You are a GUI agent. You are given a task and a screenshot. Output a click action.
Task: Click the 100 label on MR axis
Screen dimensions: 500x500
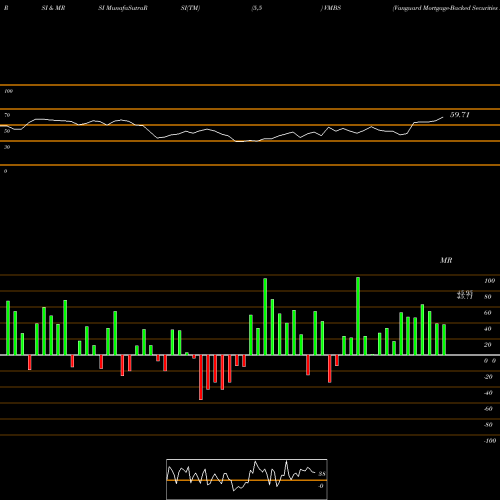489,281
